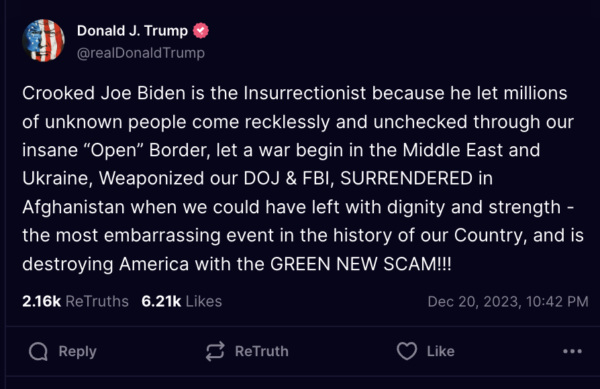
Task: Click the "ReTruth" text label
Action: pos(262,351)
